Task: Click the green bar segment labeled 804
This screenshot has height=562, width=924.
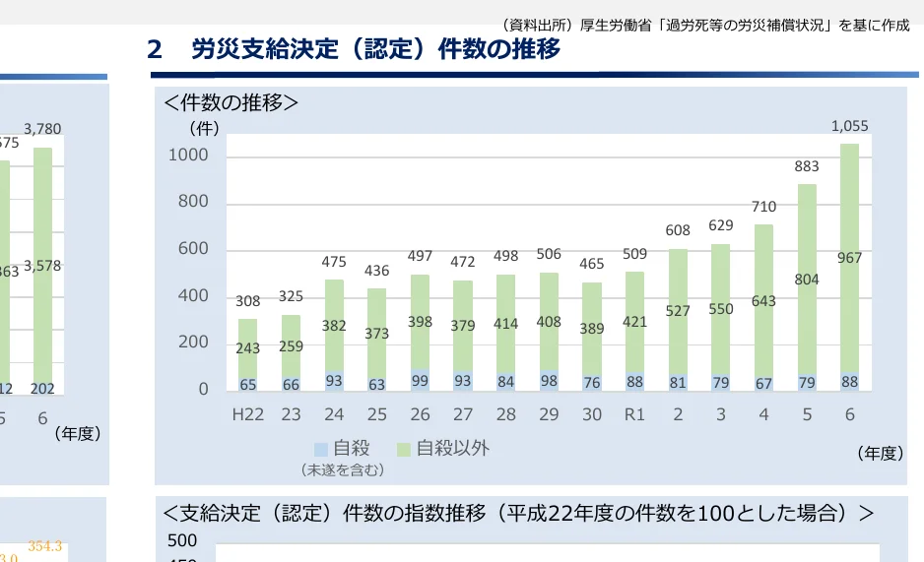Action: point(807,280)
